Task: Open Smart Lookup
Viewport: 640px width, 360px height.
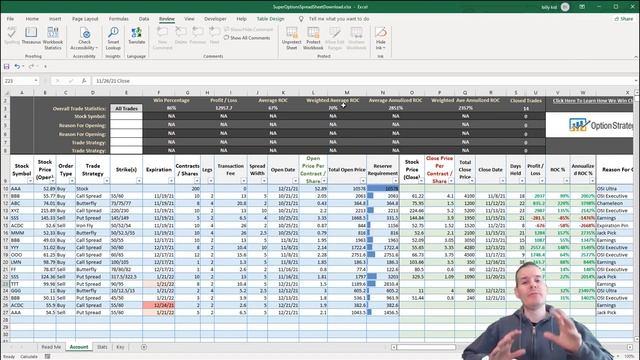Action: click(x=113, y=38)
